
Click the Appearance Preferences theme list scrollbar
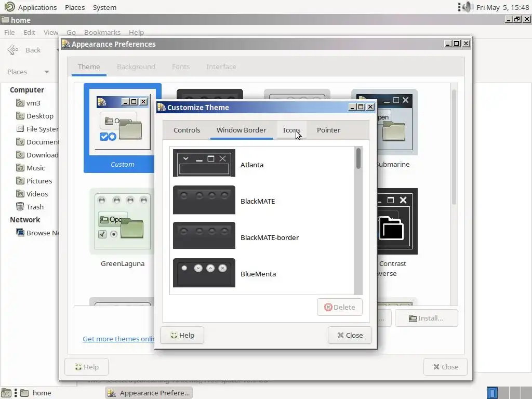coord(454,148)
